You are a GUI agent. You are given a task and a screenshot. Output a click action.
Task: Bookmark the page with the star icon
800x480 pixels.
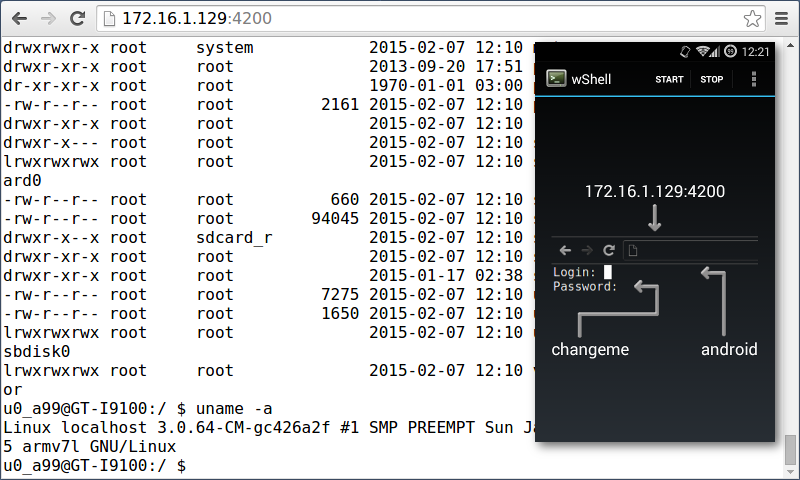coord(753,19)
